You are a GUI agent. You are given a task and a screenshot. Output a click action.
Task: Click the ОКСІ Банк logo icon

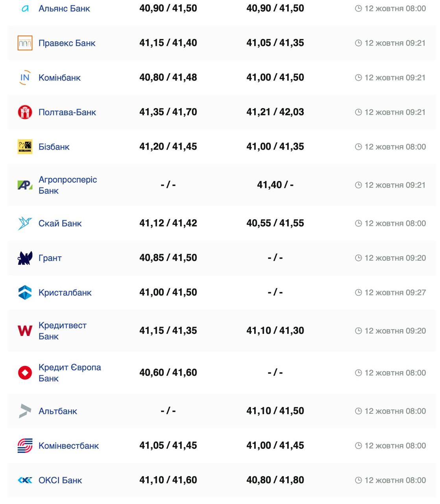tap(25, 480)
